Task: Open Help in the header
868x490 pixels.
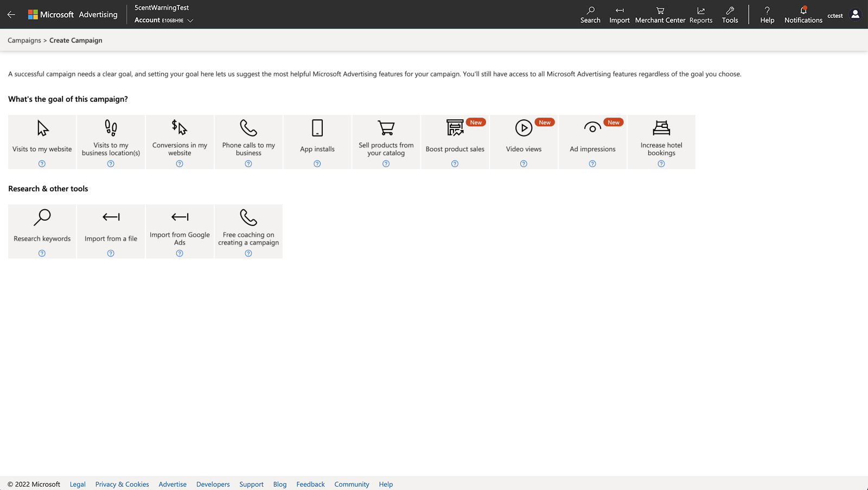Action: 767,15
